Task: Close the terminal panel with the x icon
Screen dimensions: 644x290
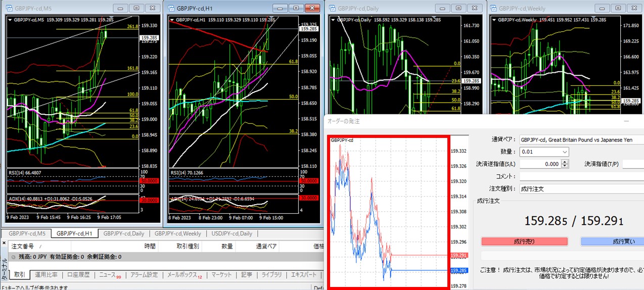Action: [5, 244]
